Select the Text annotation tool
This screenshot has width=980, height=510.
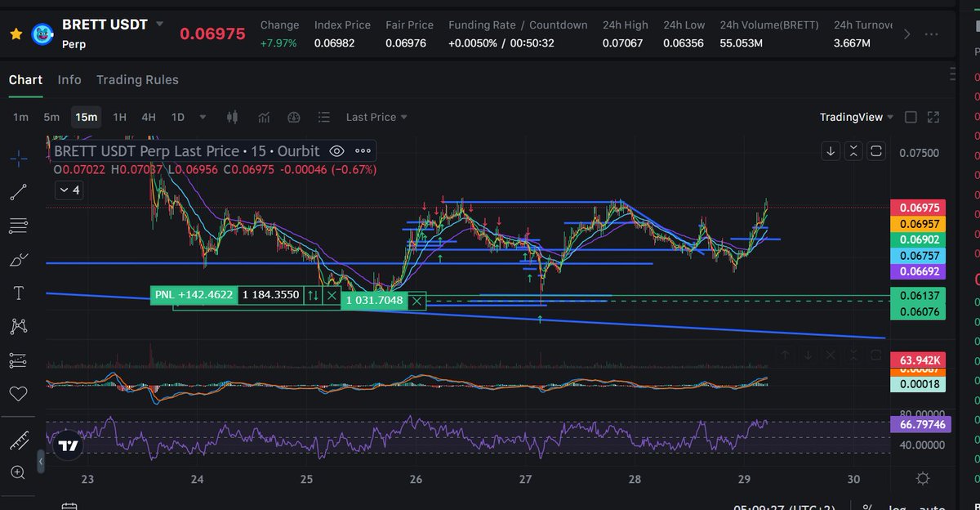click(x=20, y=293)
